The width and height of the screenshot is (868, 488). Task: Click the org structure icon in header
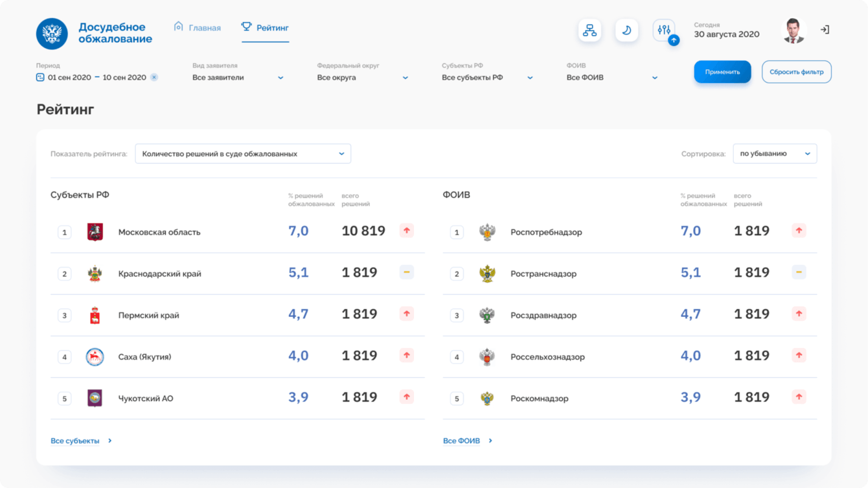[589, 30]
